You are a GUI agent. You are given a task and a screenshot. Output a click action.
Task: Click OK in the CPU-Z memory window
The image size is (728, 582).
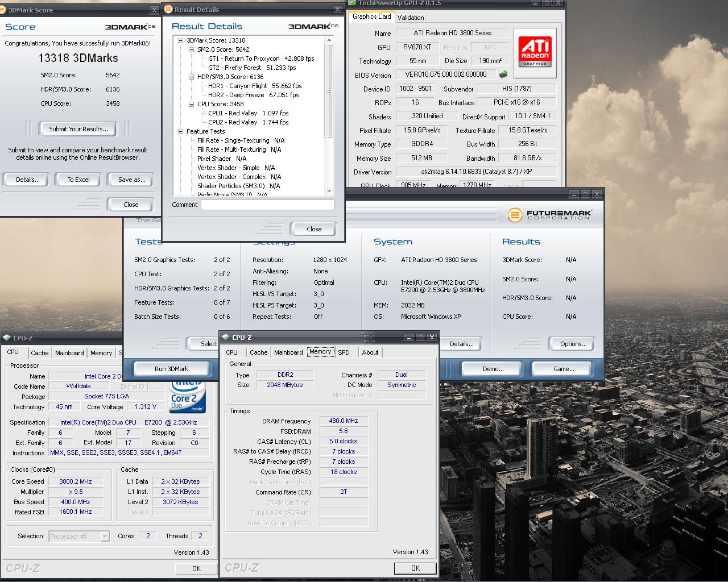point(415,568)
